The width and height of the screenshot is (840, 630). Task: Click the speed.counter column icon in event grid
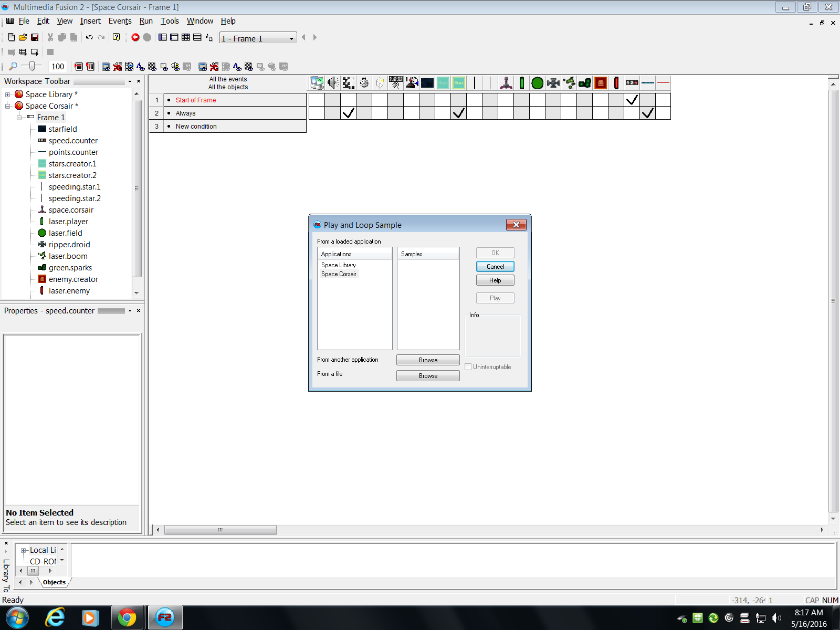pos(632,83)
